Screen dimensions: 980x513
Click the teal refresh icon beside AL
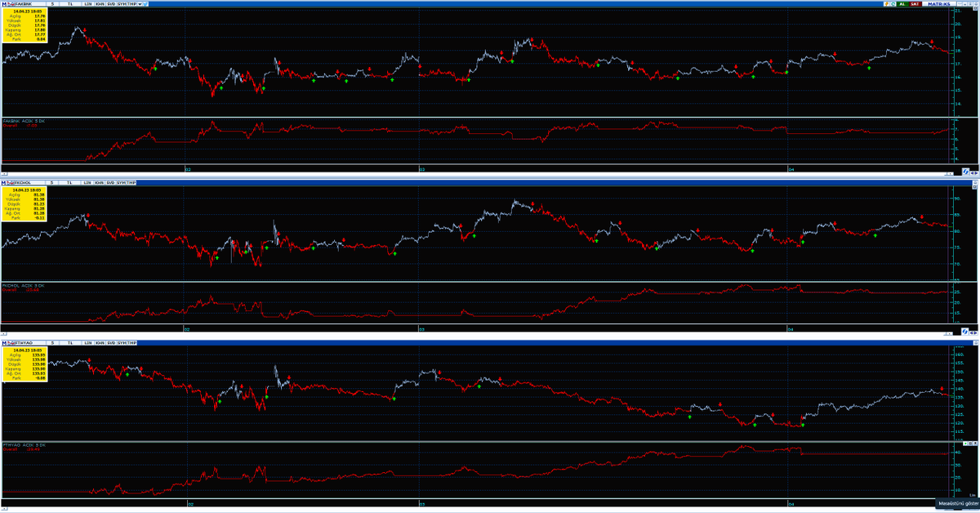(x=893, y=4)
